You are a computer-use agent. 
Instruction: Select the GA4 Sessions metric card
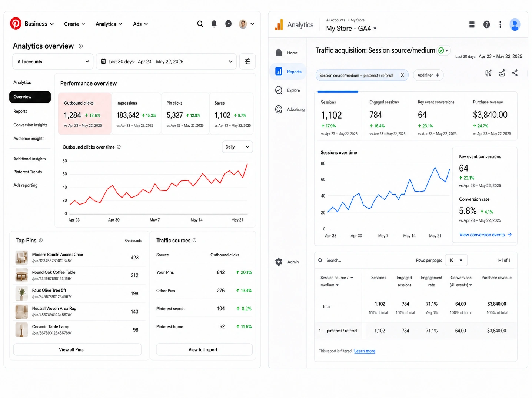coord(338,116)
